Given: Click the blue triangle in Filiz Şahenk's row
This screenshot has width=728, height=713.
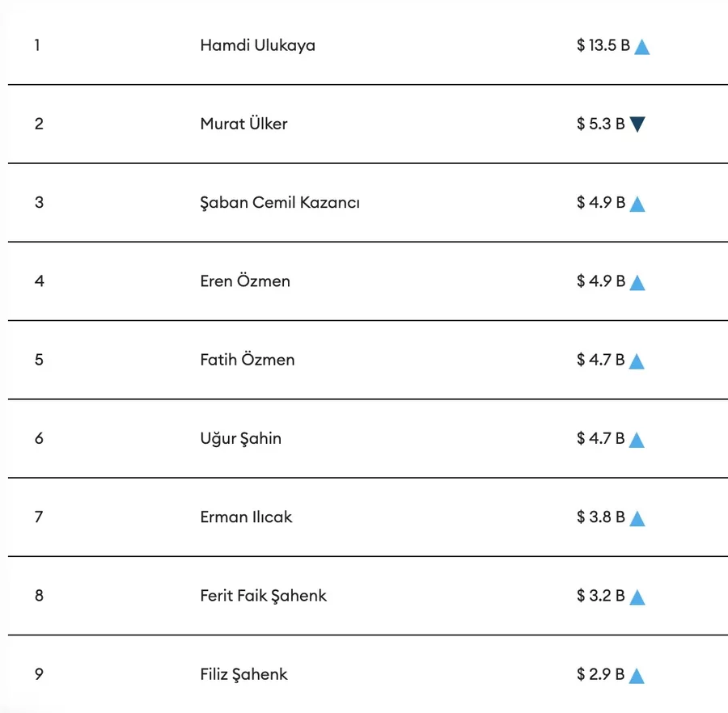Looking at the screenshot, I should (x=637, y=676).
